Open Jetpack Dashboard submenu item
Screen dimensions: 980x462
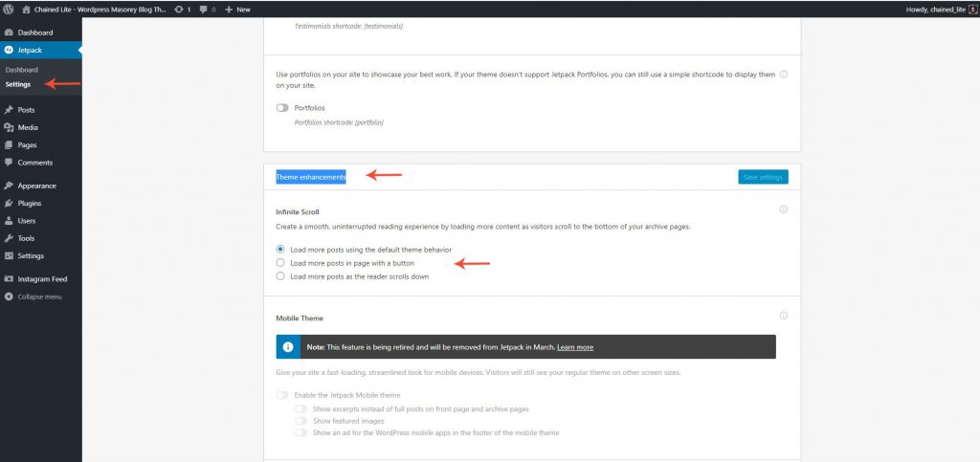[x=21, y=70]
